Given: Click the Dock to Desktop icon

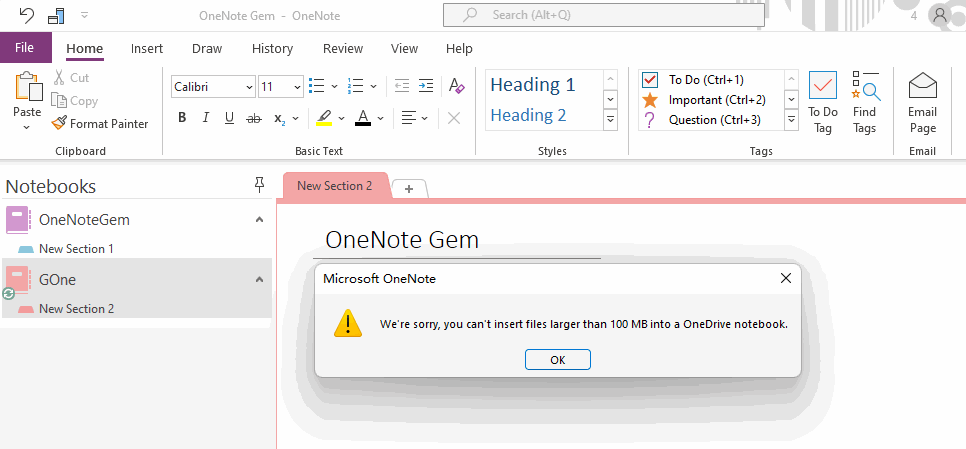Looking at the screenshot, I should 56,15.
